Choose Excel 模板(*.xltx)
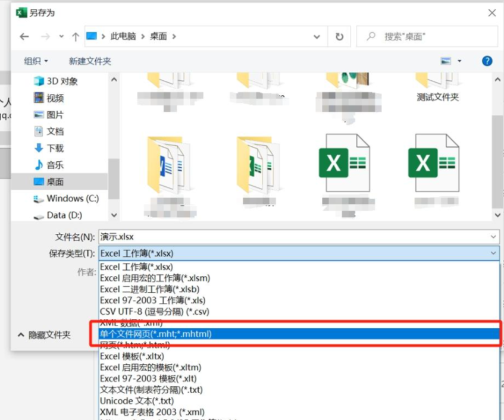 pos(299,356)
